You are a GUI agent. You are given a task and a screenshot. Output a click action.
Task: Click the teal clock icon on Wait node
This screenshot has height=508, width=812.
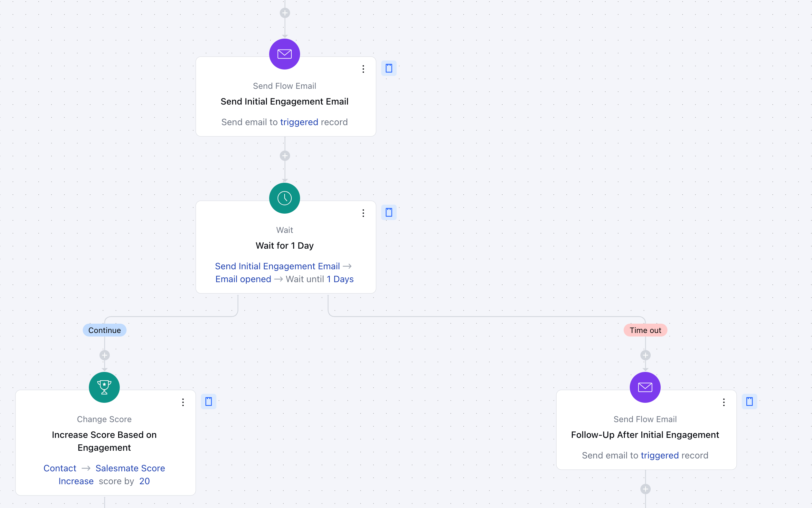coord(284,198)
